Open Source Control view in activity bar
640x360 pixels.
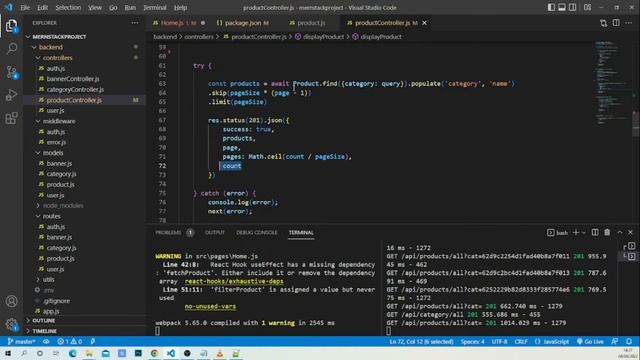[x=11, y=72]
